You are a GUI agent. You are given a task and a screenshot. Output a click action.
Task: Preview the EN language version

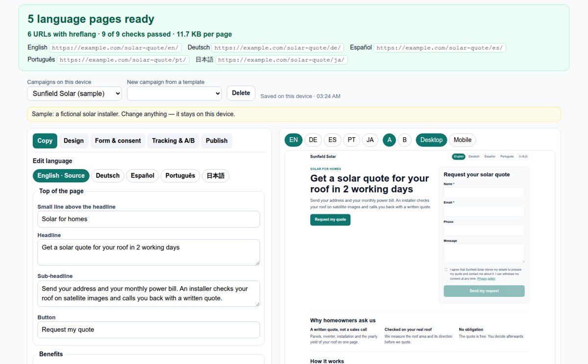click(x=294, y=140)
